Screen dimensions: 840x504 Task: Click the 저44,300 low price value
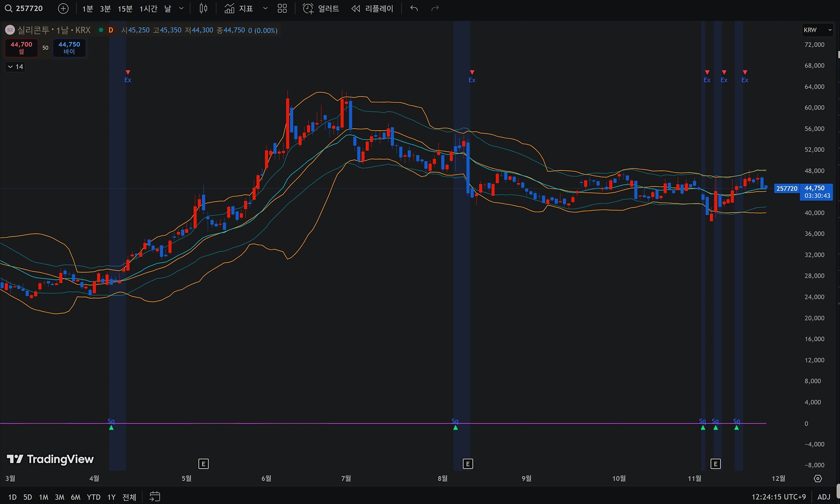199,30
